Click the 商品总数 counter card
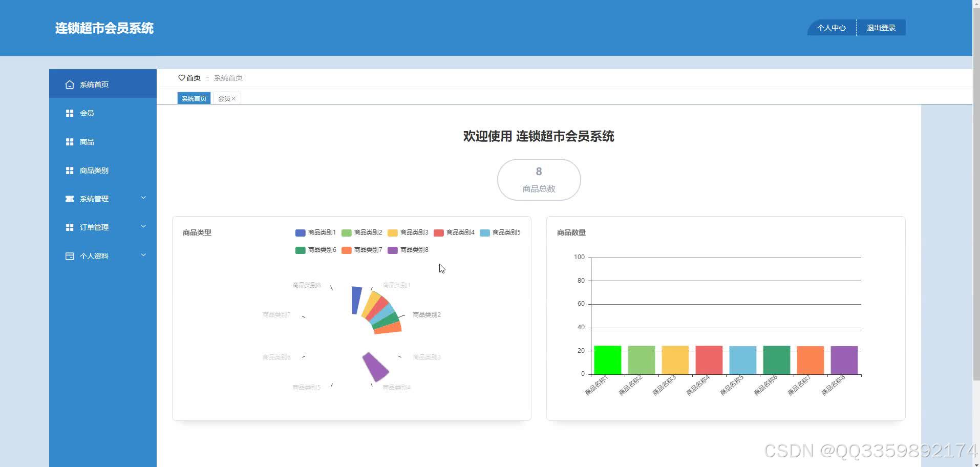The width and height of the screenshot is (980, 467). [x=539, y=180]
